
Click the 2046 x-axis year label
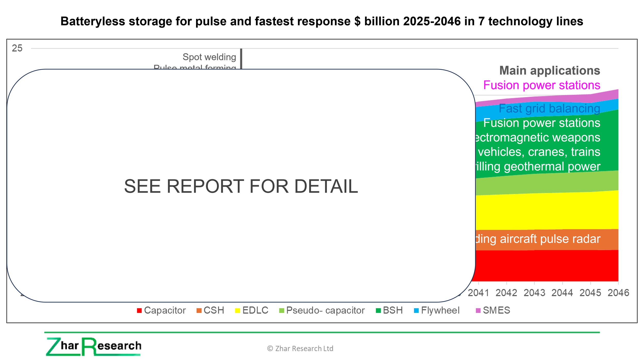click(618, 293)
